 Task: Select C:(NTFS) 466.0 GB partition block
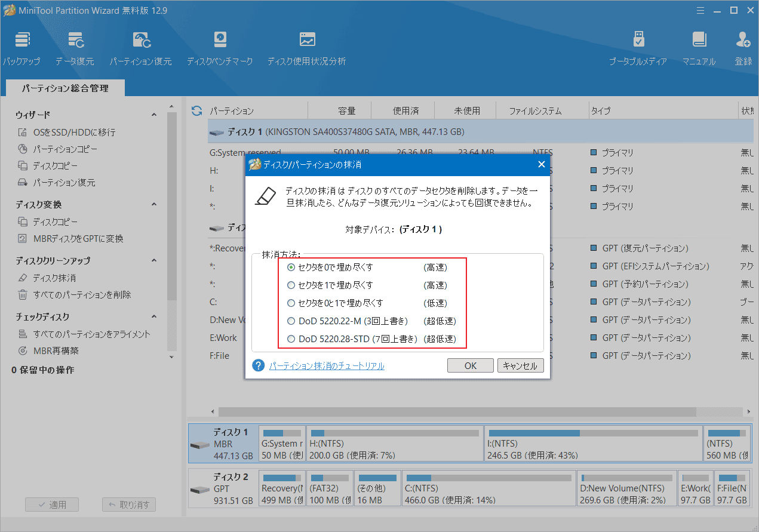pyautogui.click(x=488, y=488)
